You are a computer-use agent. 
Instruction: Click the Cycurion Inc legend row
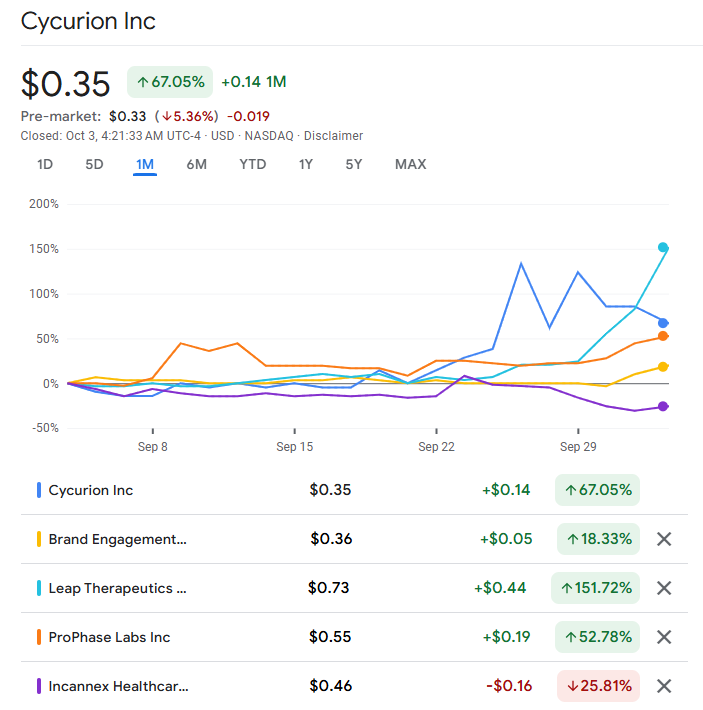click(x=91, y=490)
